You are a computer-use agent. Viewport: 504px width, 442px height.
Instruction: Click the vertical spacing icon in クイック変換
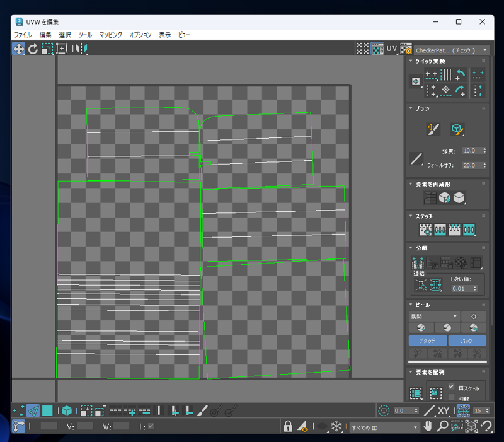(478, 91)
